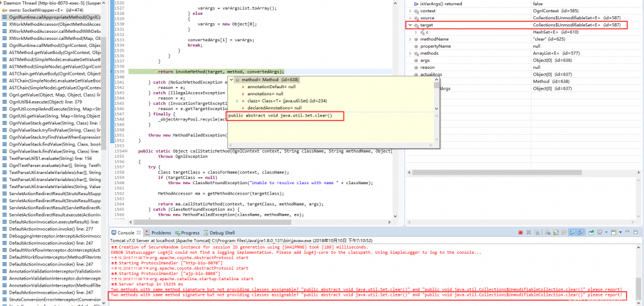Collapse the target variable node
The height and width of the screenshot is (306, 644).
click(410, 25)
